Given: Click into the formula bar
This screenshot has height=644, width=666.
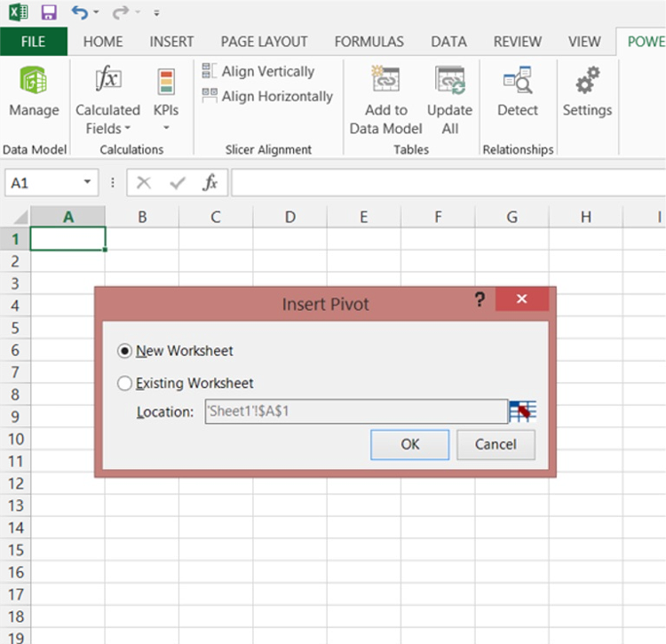Looking at the screenshot, I should coord(448,183).
